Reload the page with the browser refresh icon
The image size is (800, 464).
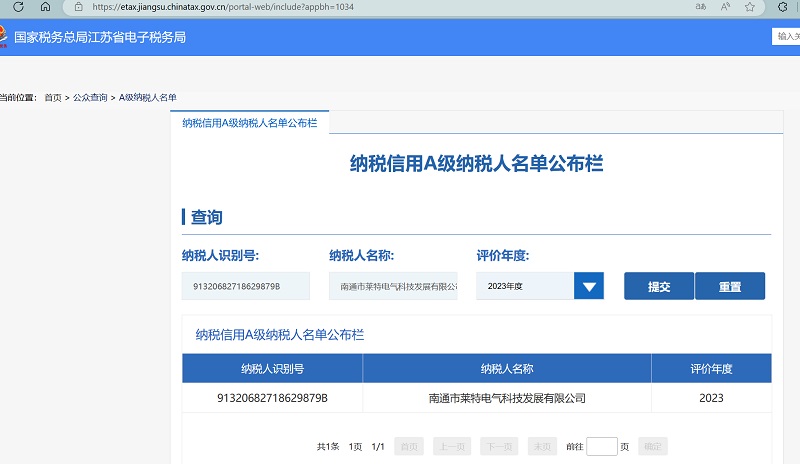(18, 7)
